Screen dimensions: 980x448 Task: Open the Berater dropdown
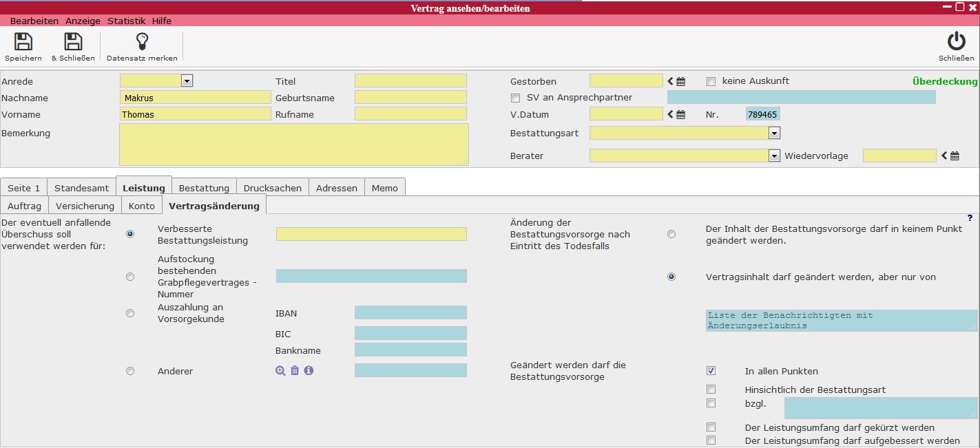tap(774, 156)
